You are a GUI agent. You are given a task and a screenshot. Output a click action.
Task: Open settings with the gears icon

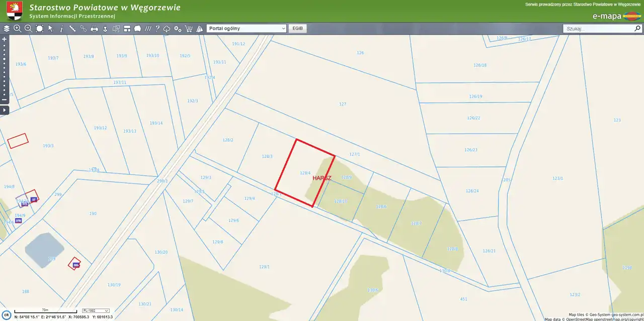[x=178, y=29]
